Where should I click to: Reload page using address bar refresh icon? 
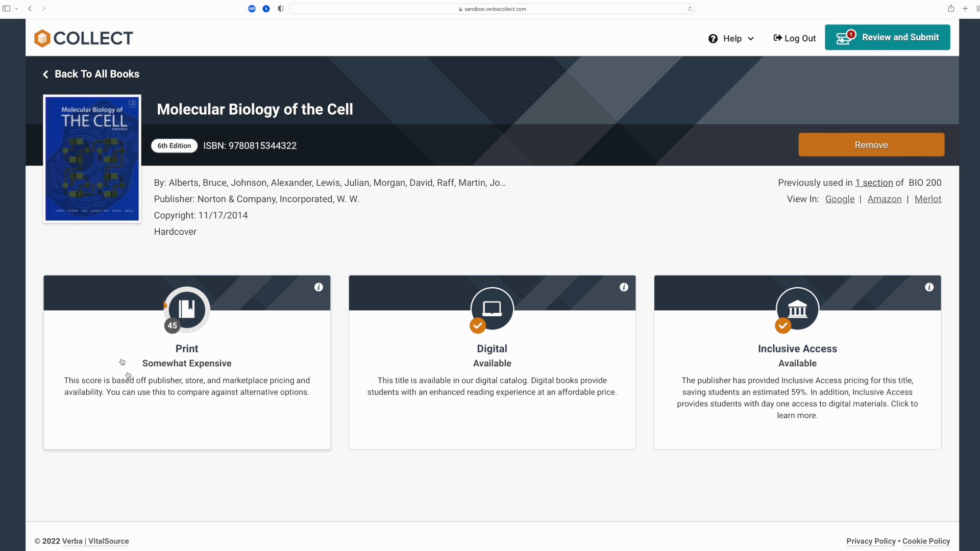(690, 9)
